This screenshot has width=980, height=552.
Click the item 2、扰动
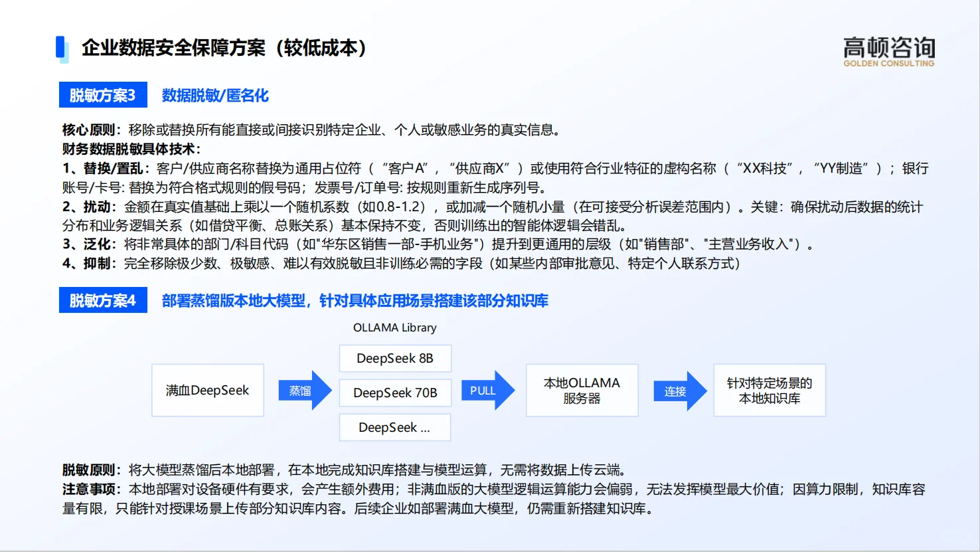point(493,216)
